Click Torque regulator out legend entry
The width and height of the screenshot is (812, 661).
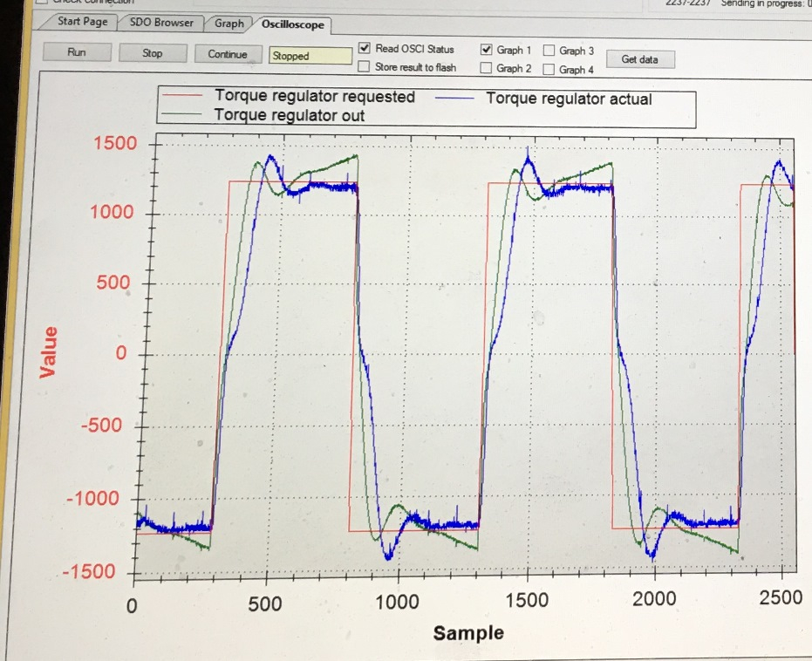289,115
